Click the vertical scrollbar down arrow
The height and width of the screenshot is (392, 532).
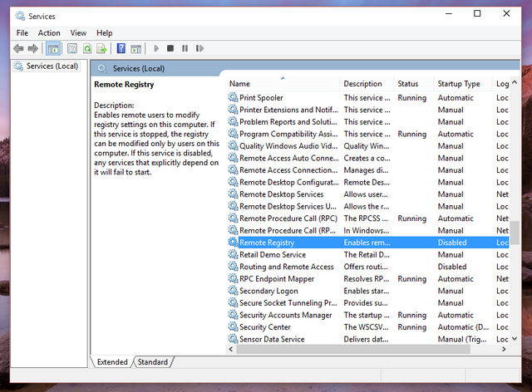tap(515, 338)
